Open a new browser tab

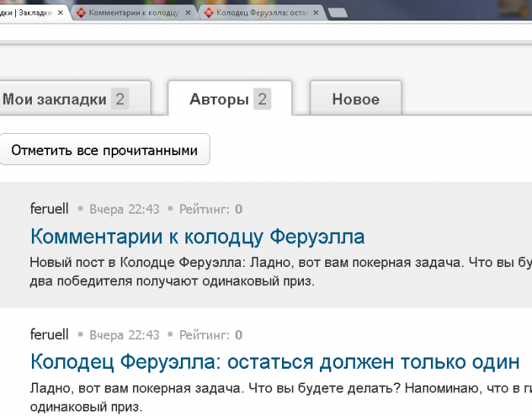pos(337,13)
